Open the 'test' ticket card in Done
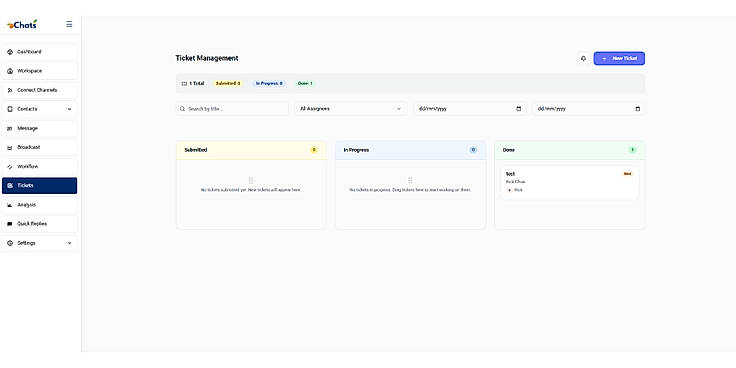The height and width of the screenshot is (368, 736). (x=570, y=182)
